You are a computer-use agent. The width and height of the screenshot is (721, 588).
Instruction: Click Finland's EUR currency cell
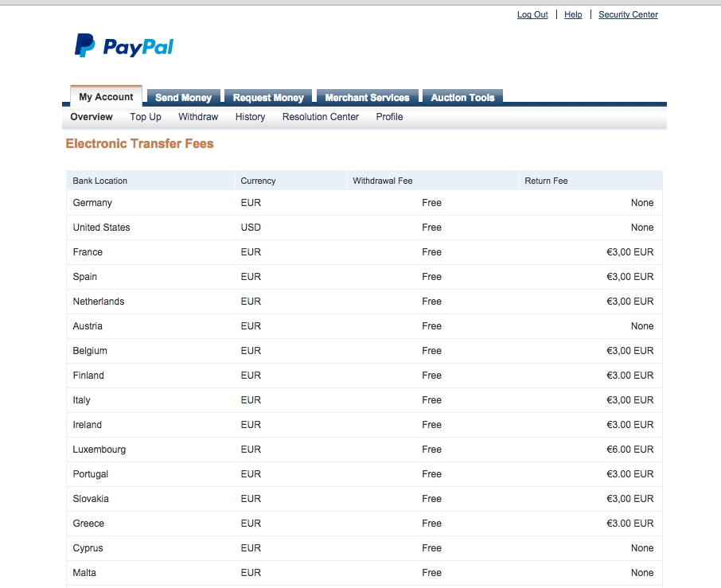point(251,375)
